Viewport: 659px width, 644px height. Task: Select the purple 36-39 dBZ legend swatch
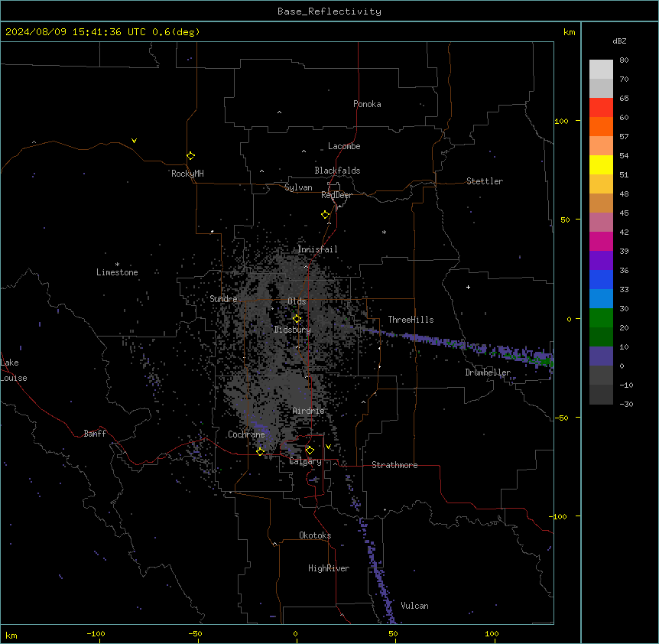tap(601, 261)
